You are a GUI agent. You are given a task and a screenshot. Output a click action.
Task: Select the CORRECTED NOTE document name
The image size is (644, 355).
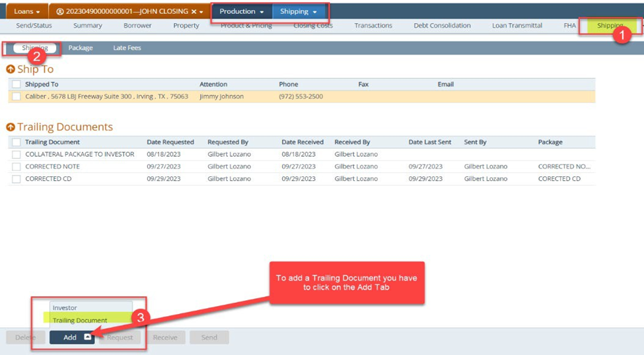[x=52, y=167]
